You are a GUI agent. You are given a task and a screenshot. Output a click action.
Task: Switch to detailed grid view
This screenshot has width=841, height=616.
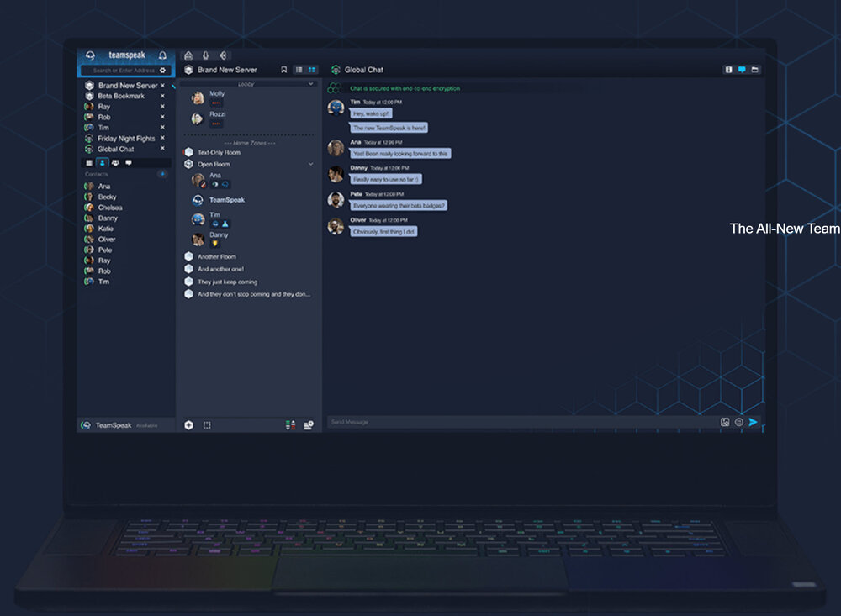pyautogui.click(x=312, y=70)
